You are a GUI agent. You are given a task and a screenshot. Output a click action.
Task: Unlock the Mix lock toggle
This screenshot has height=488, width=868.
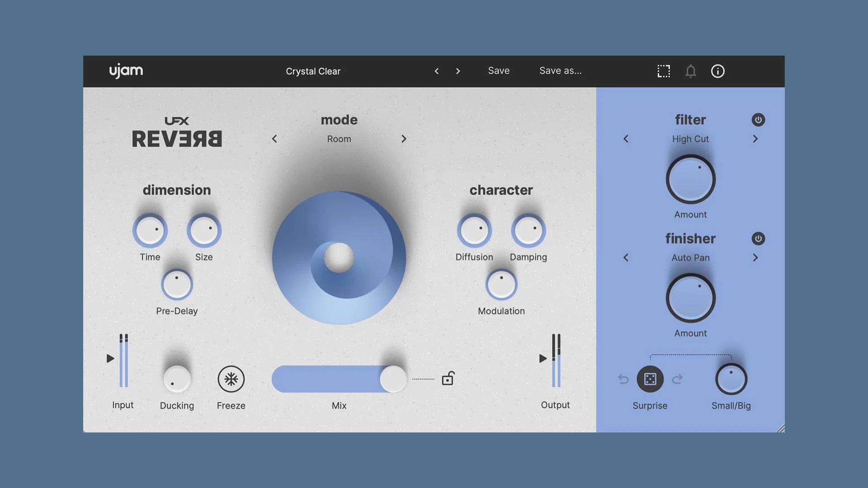(x=448, y=379)
